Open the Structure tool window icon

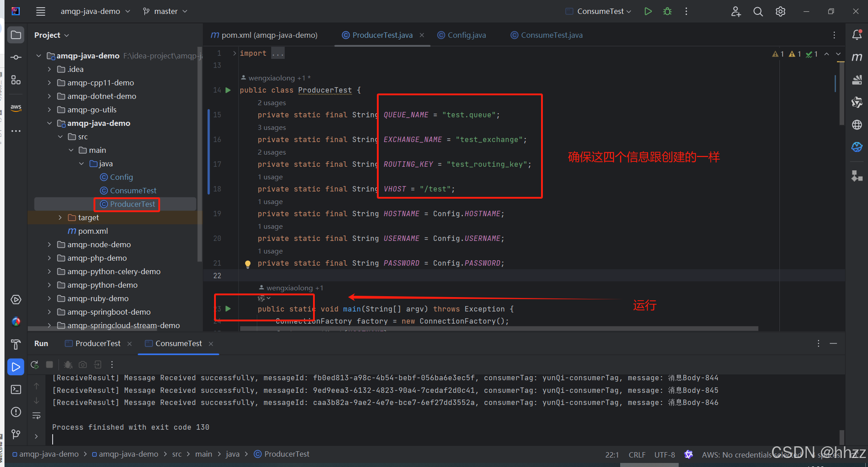[x=16, y=80]
